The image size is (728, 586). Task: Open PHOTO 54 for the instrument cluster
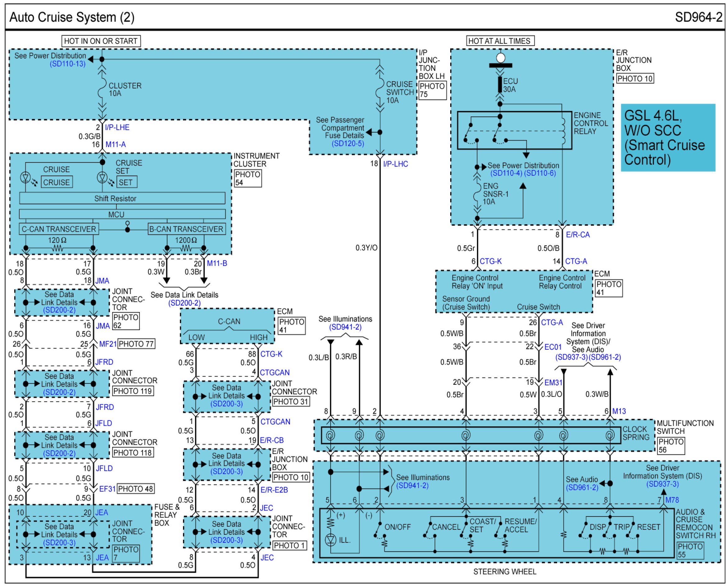click(x=248, y=178)
